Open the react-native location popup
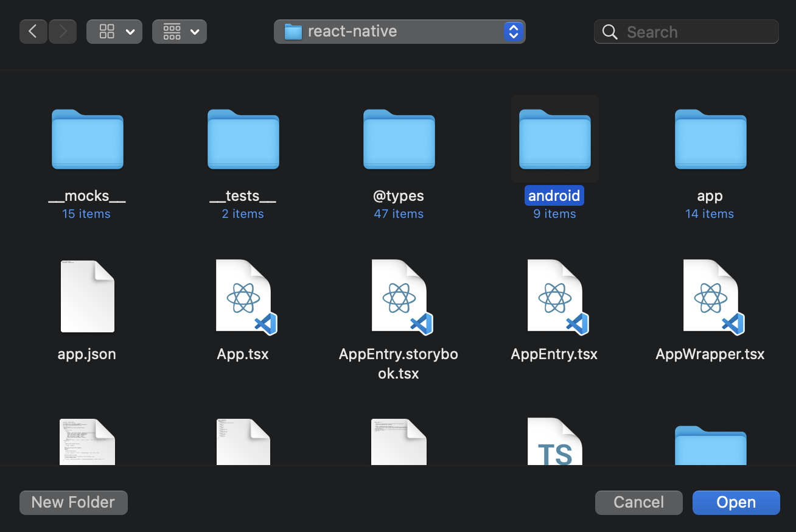Viewport: 796px width, 532px height. pos(399,32)
